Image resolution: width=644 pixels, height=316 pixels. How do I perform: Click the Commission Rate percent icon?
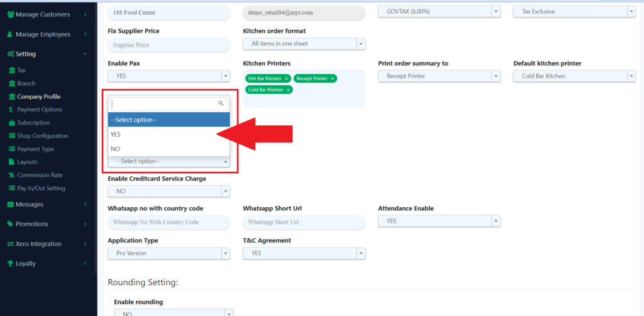[x=11, y=175]
